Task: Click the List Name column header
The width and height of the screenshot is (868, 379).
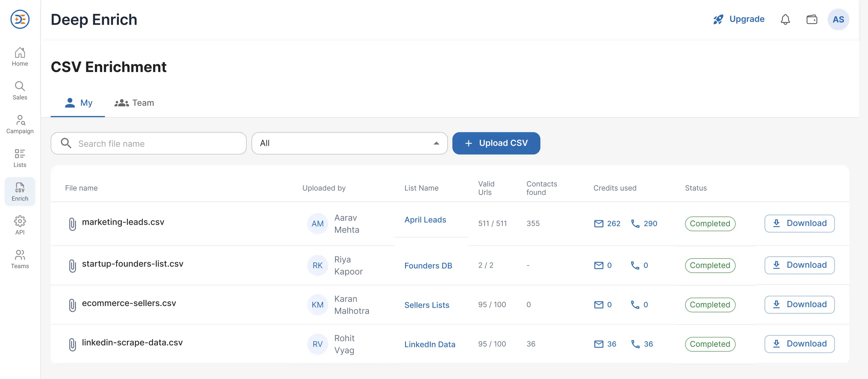Action: (x=421, y=188)
